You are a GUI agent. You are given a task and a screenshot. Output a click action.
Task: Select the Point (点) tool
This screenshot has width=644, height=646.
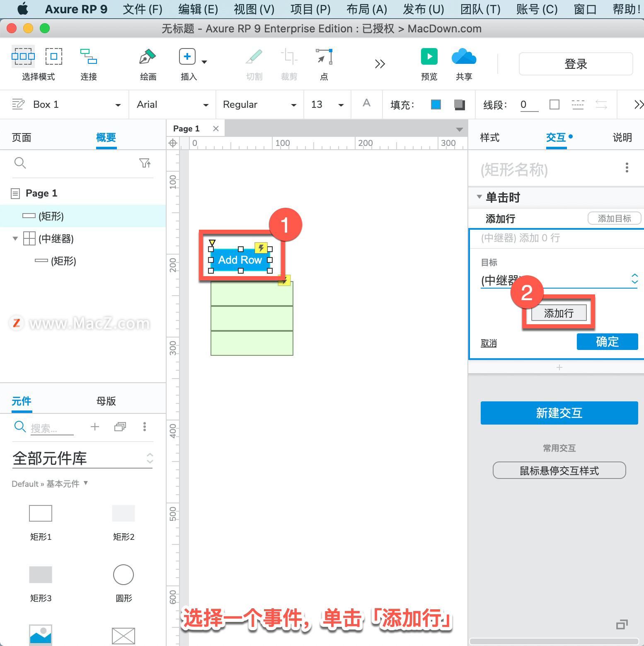[x=324, y=56]
